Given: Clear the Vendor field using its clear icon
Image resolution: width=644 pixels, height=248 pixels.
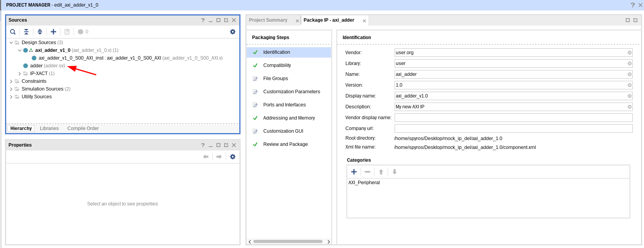Looking at the screenshot, I should click(630, 53).
